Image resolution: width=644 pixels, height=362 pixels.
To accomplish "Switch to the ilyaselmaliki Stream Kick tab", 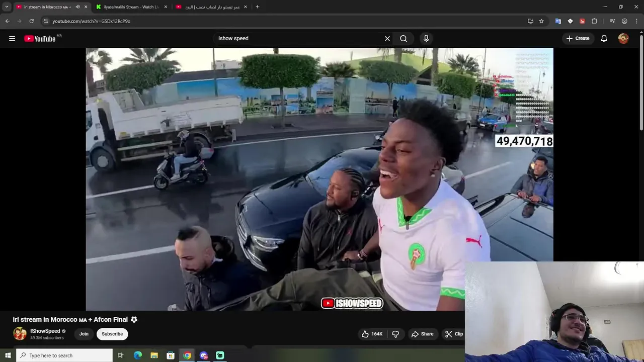I will (132, 7).
